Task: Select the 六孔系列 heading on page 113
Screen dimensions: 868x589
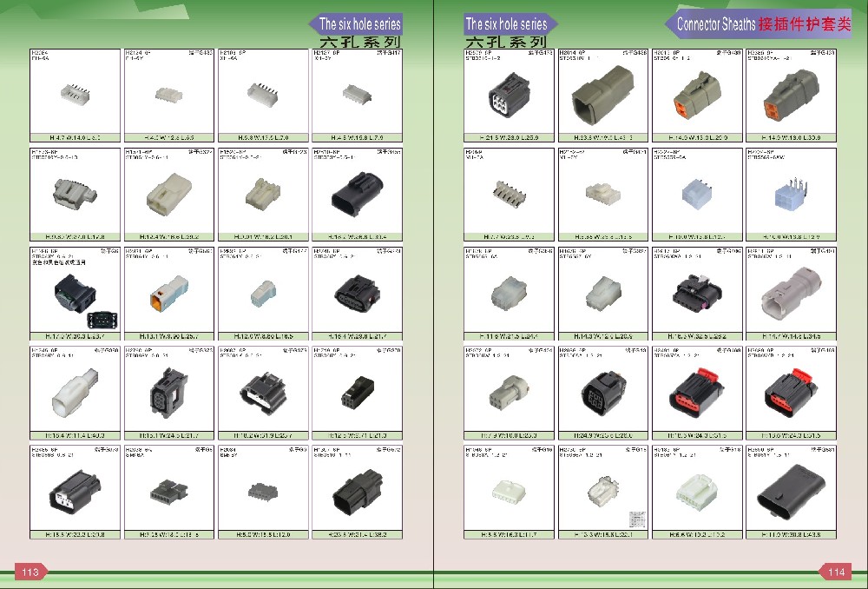Action: click(x=360, y=42)
